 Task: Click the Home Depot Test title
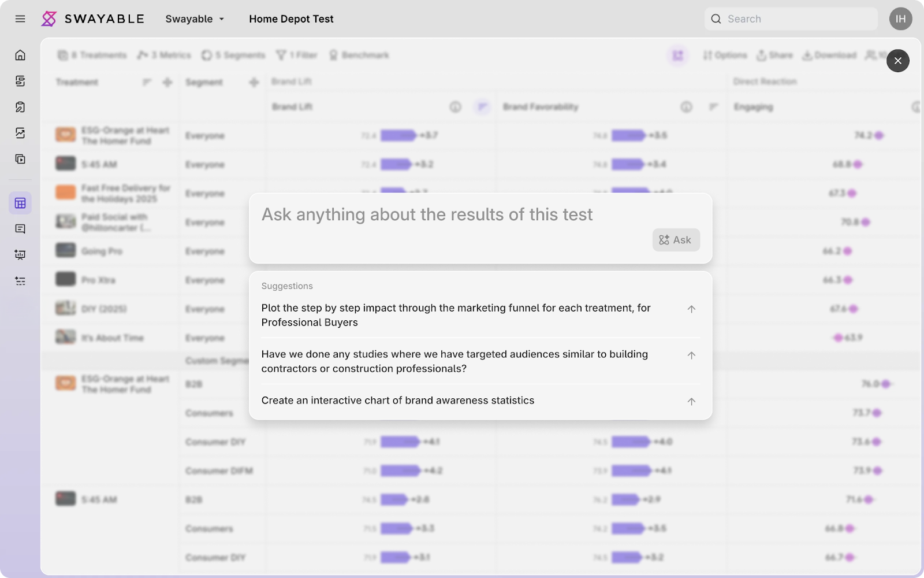(x=291, y=19)
